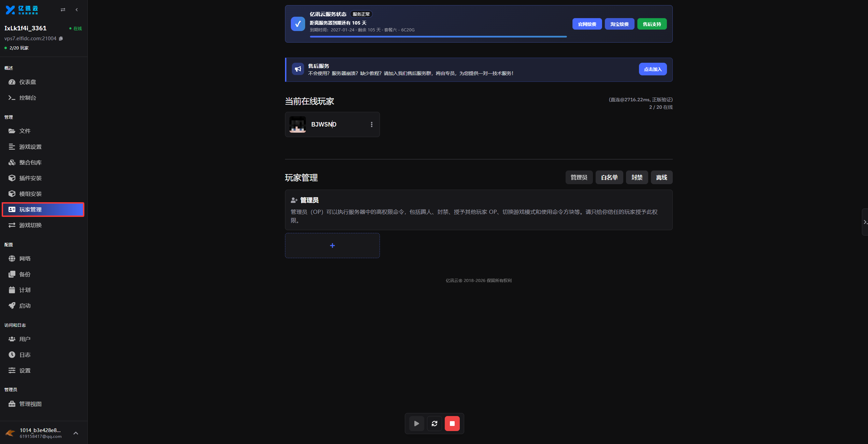Image resolution: width=868 pixels, height=444 pixels.
Task: Click the server switch arrows icon
Action: click(63, 10)
